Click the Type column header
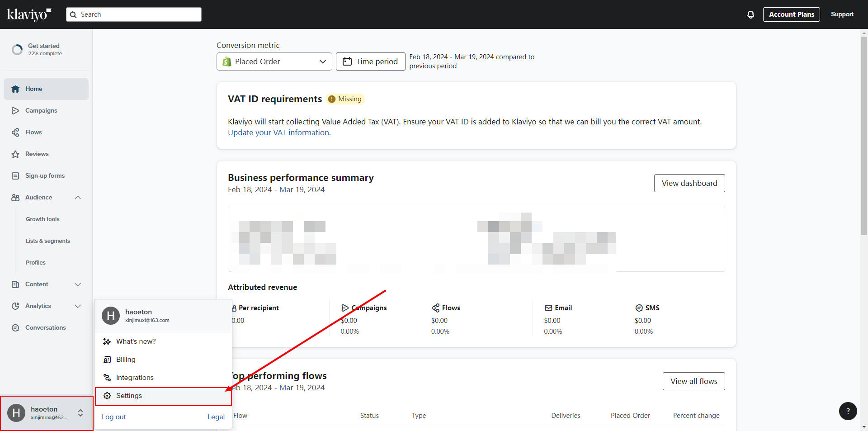This screenshot has width=868, height=431. pyautogui.click(x=419, y=416)
